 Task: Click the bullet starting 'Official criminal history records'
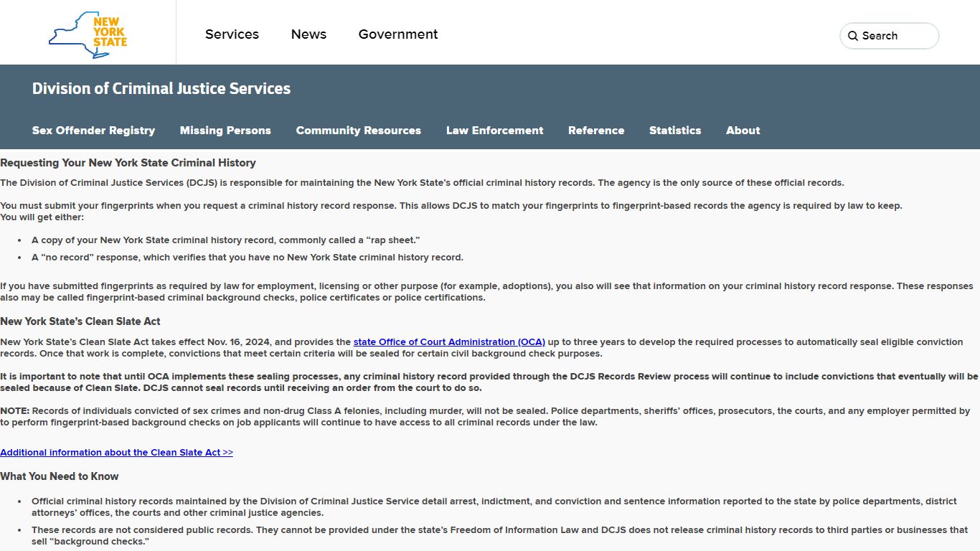point(494,507)
